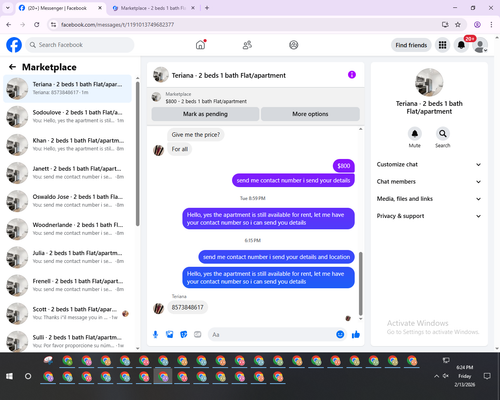Click the Find friends button
The width and height of the screenshot is (500, 400).
(411, 45)
